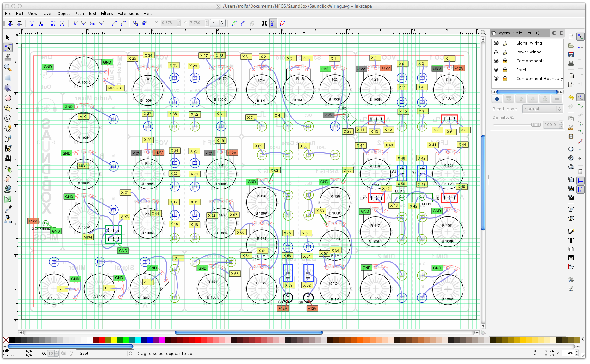Open the Filters menu
The height and width of the screenshot is (364, 590).
click(107, 14)
